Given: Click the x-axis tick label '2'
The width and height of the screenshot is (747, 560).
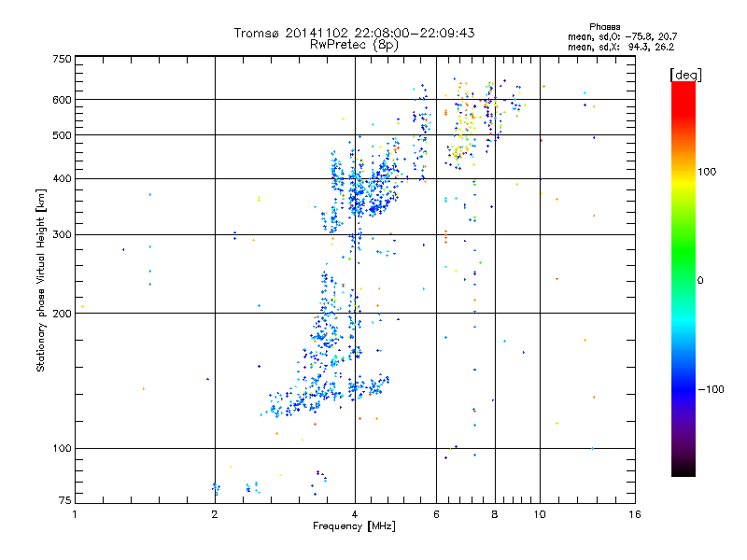Looking at the screenshot, I should [215, 514].
